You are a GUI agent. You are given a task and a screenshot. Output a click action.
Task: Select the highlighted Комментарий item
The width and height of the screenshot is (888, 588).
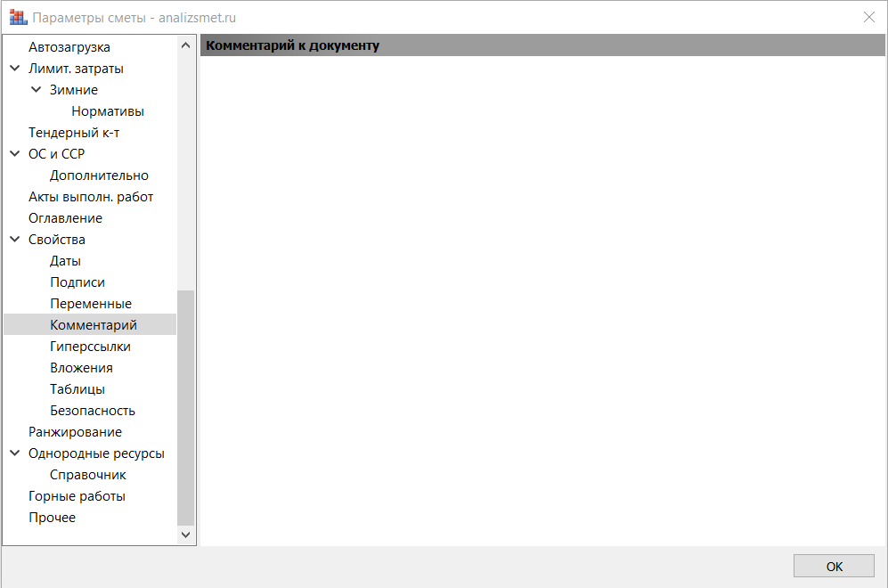tap(90, 324)
